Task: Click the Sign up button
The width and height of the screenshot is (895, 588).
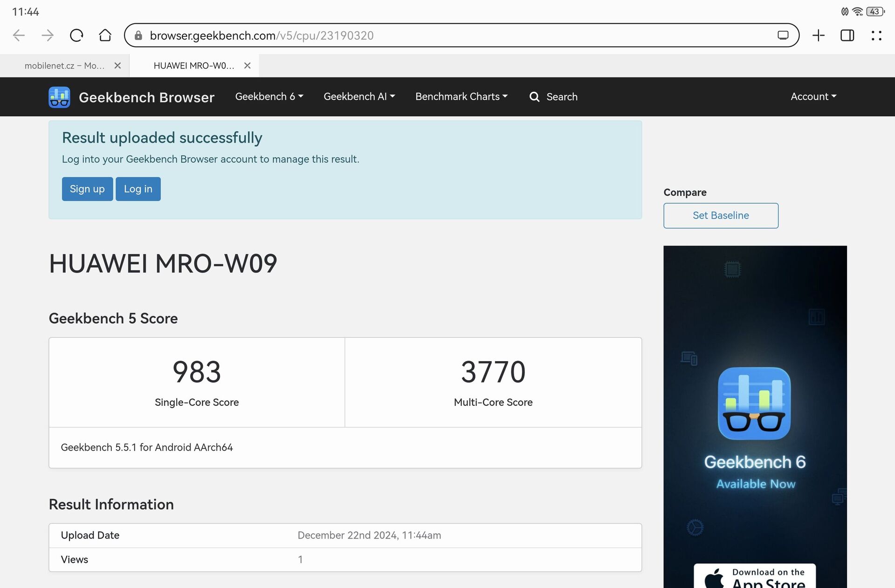Action: tap(87, 189)
